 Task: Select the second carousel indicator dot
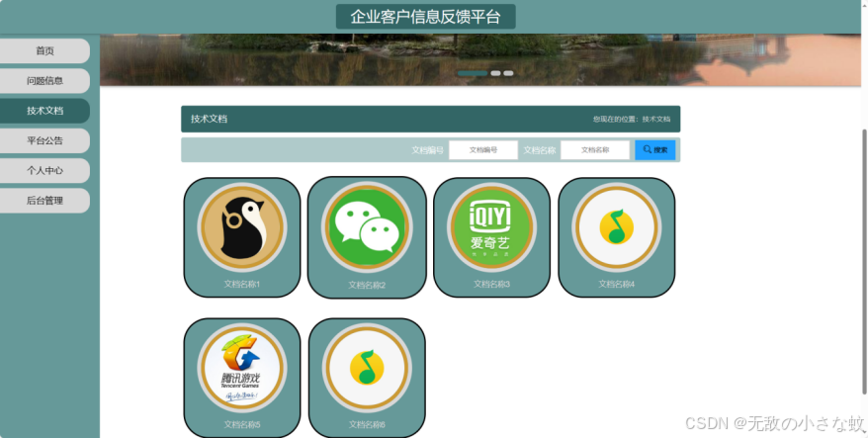495,73
